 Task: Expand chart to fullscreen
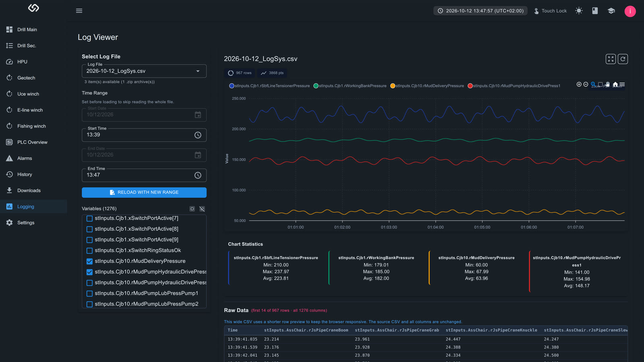pyautogui.click(x=611, y=59)
